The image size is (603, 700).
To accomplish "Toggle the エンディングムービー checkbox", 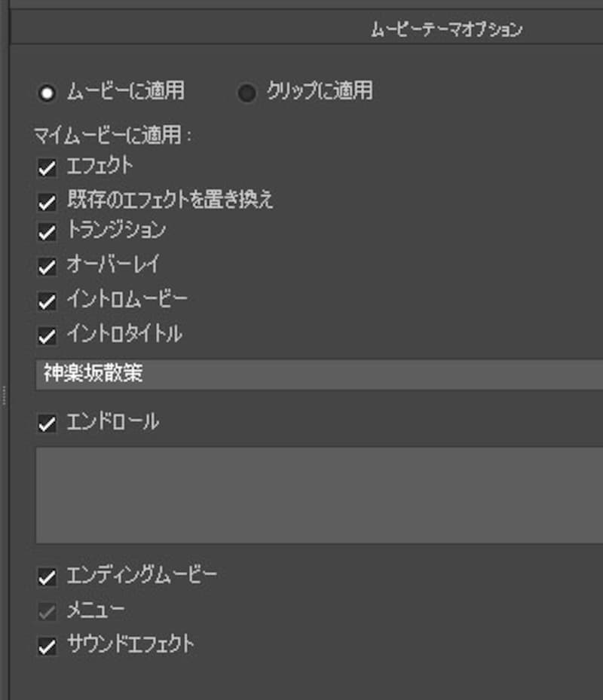I will [x=47, y=578].
